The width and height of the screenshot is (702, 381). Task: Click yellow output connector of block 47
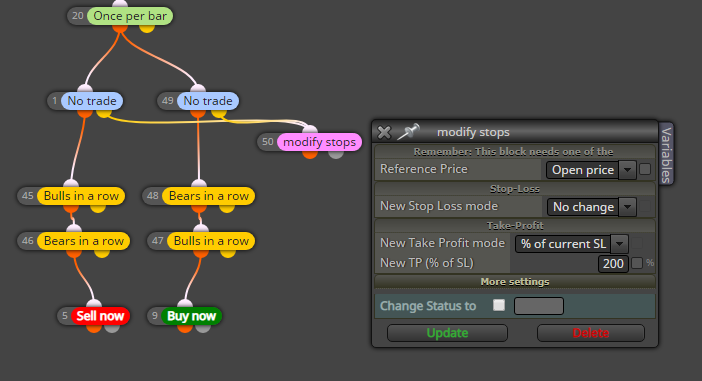coord(228,253)
